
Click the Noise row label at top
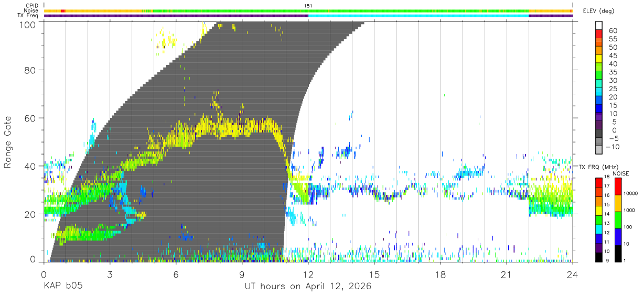(x=31, y=10)
